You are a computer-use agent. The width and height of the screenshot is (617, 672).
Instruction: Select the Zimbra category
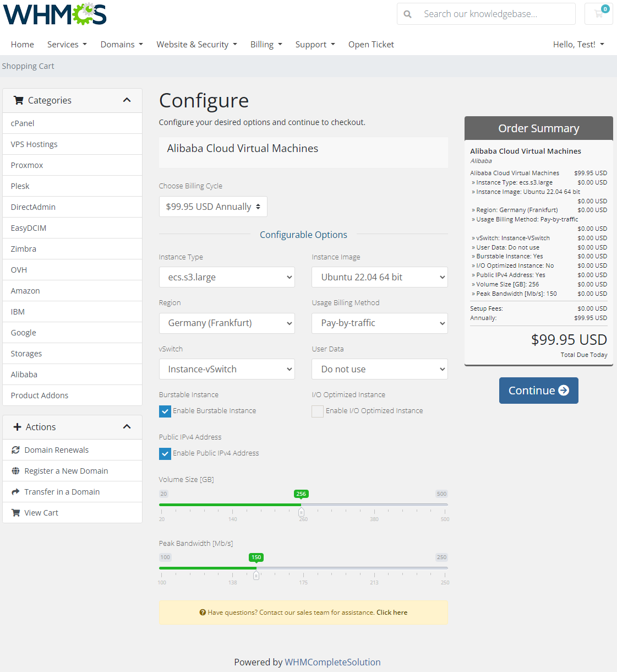coord(73,249)
